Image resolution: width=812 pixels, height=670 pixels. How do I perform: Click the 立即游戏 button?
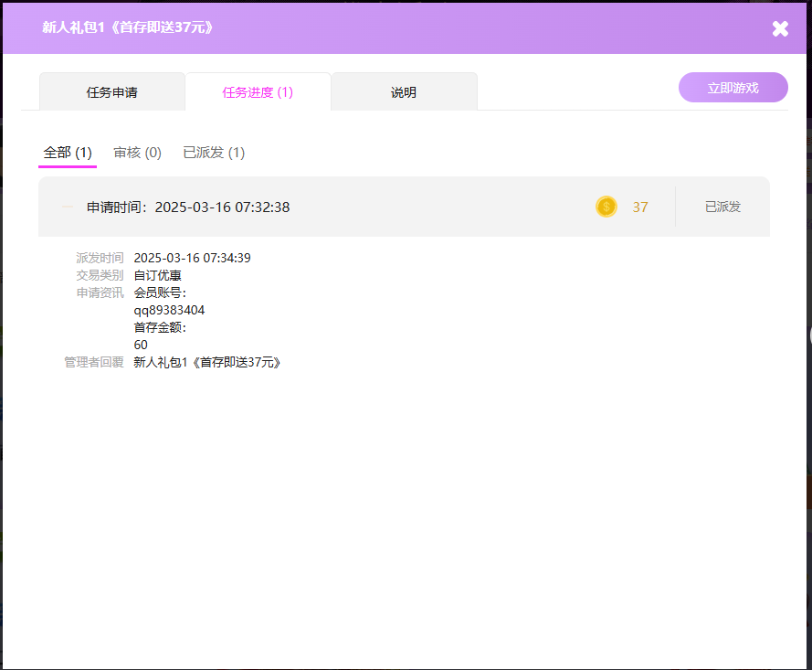coord(733,87)
